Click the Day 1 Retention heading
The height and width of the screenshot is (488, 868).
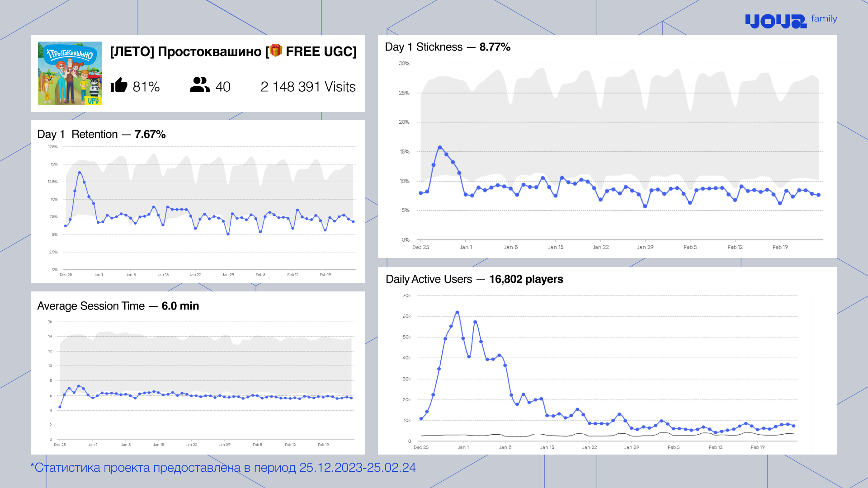point(77,134)
